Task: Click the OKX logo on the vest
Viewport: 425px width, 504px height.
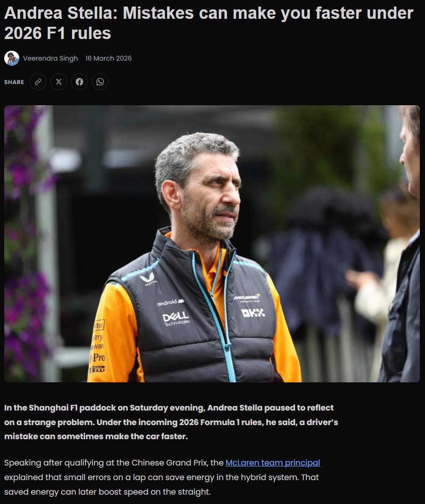Action: click(x=253, y=313)
